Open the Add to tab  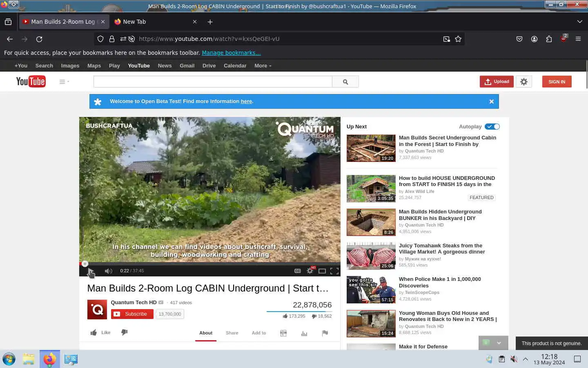click(x=259, y=333)
